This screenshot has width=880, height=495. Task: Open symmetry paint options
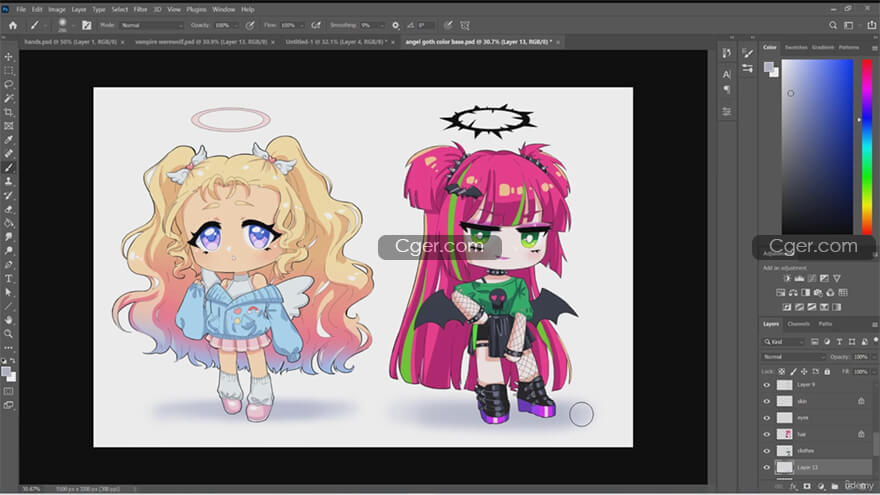465,25
